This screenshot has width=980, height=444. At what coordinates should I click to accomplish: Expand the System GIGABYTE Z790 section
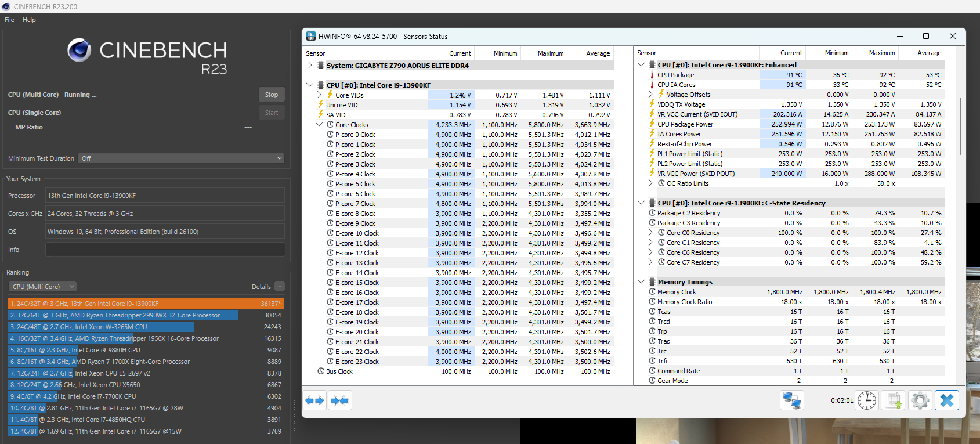click(x=310, y=66)
